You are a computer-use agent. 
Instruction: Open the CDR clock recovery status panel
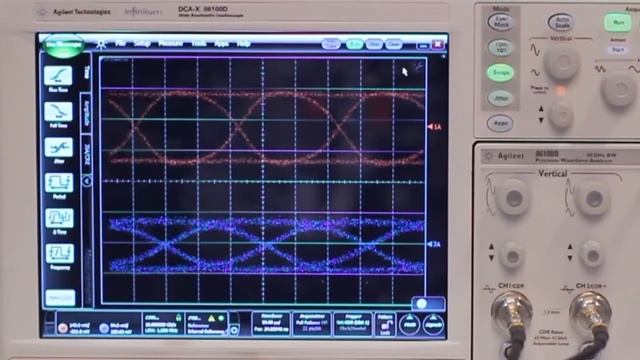163,324
